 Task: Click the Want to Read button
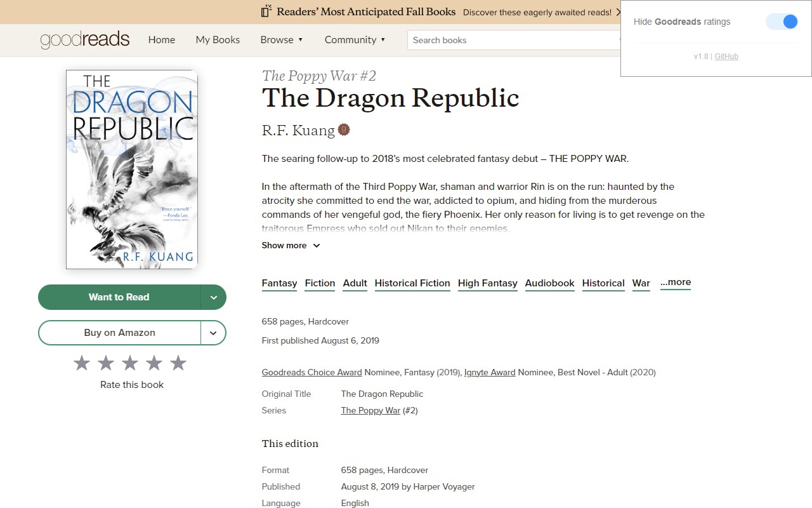[119, 297]
